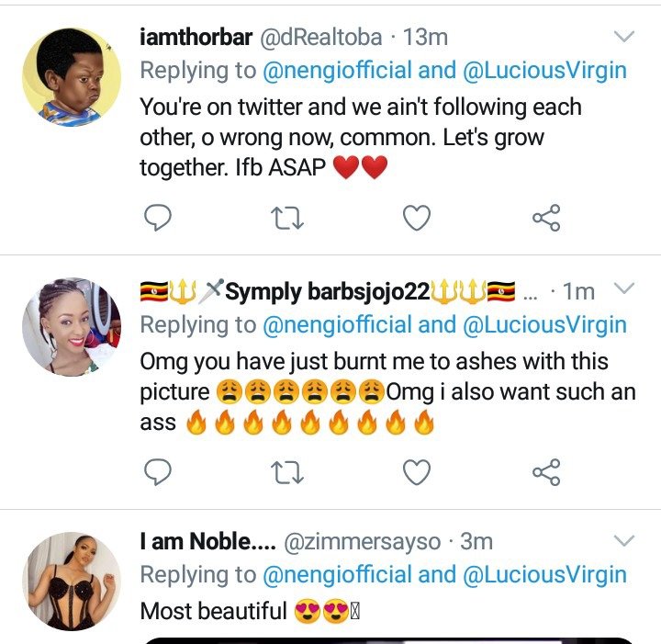
Task: Reply to Symply barbsjojo22's tweet
Action: coord(159,472)
